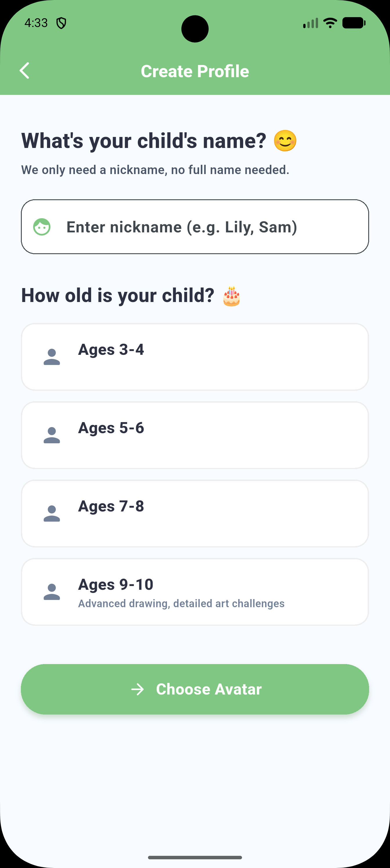This screenshot has width=390, height=868.
Task: Tap the birthday cake emoji
Action: (x=232, y=296)
